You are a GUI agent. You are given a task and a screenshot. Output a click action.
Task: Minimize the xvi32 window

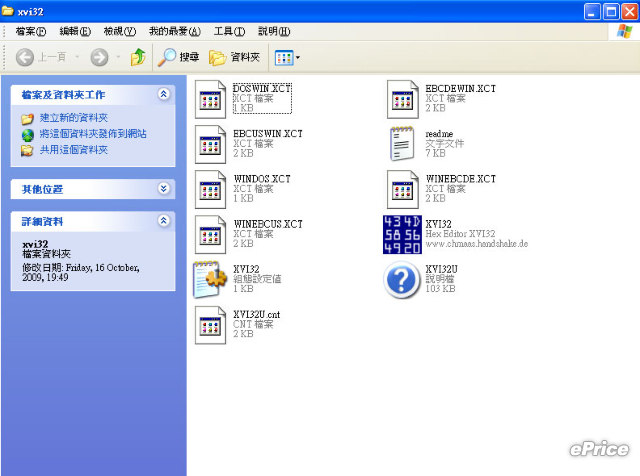(x=592, y=11)
